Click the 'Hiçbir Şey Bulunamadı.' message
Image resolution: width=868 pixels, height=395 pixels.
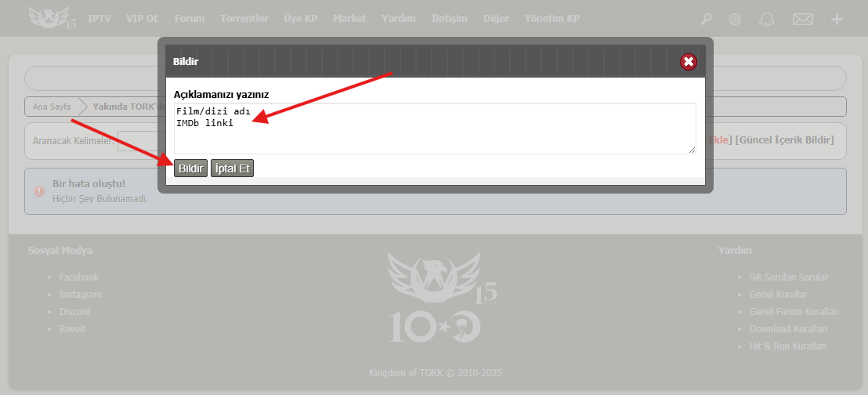point(100,198)
